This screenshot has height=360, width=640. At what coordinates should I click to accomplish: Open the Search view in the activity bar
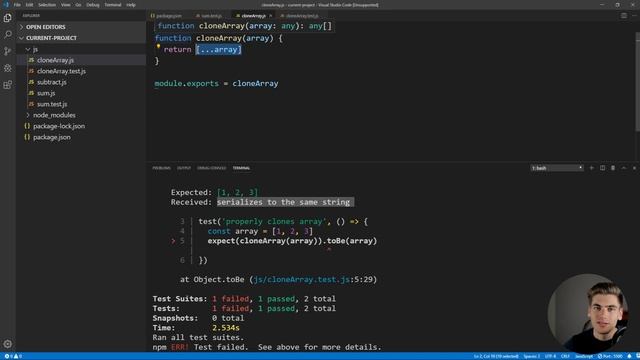(7, 35)
